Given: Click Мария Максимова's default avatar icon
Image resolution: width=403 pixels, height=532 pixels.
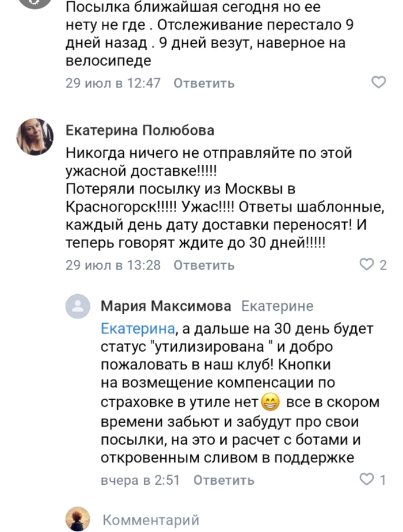Looking at the screenshot, I should point(78,306).
